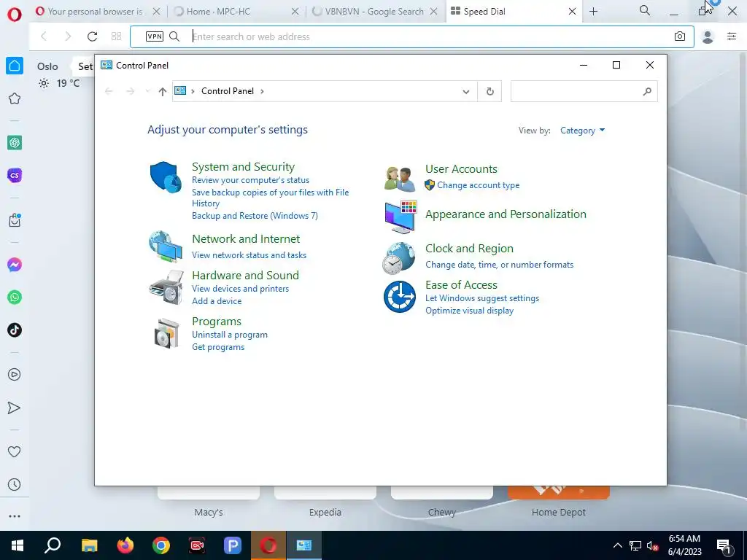
Task: Open View network status and tasks
Action: [x=249, y=255]
